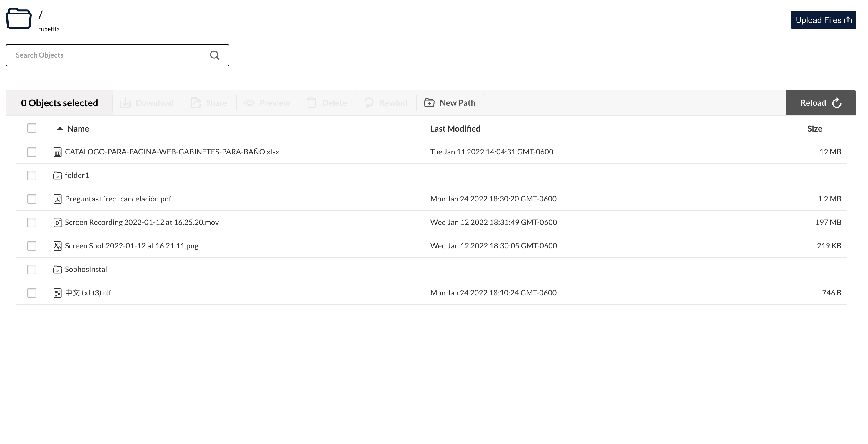Click the search magnifier icon
This screenshot has height=444, width=868.
[x=214, y=55]
